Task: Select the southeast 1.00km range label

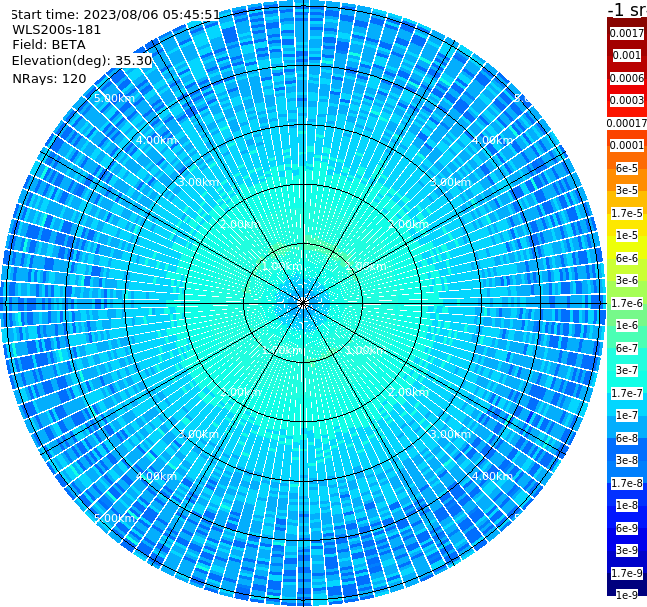Action: tap(366, 350)
